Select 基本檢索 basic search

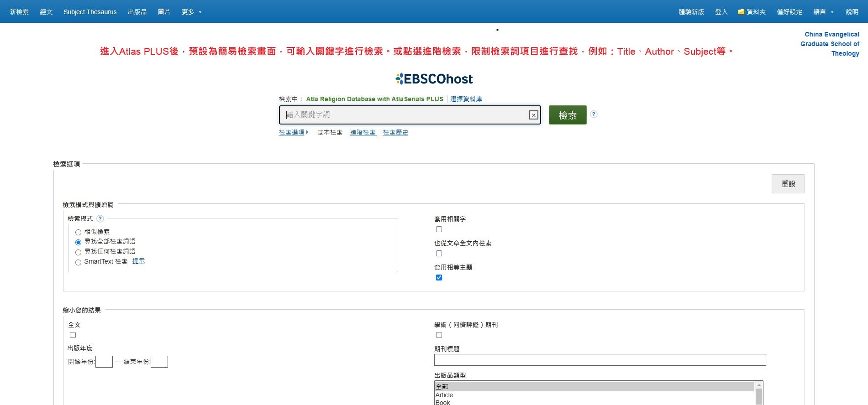point(330,132)
